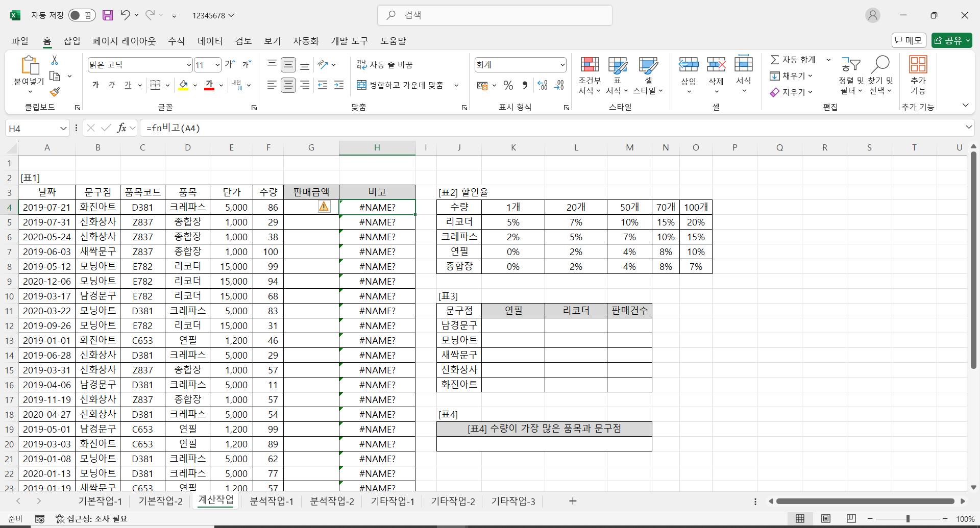Toggle center horizontal alignment button
The image size is (980, 528).
pos(288,85)
